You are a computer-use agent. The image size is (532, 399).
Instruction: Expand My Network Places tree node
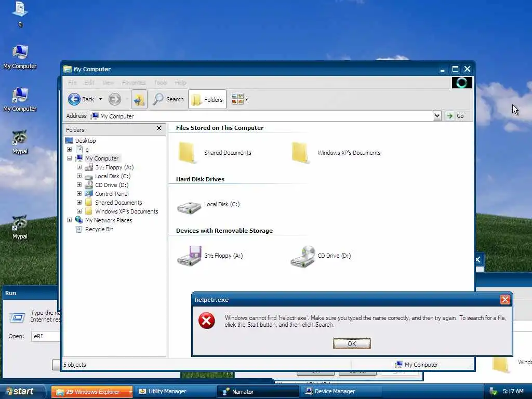[x=69, y=220]
